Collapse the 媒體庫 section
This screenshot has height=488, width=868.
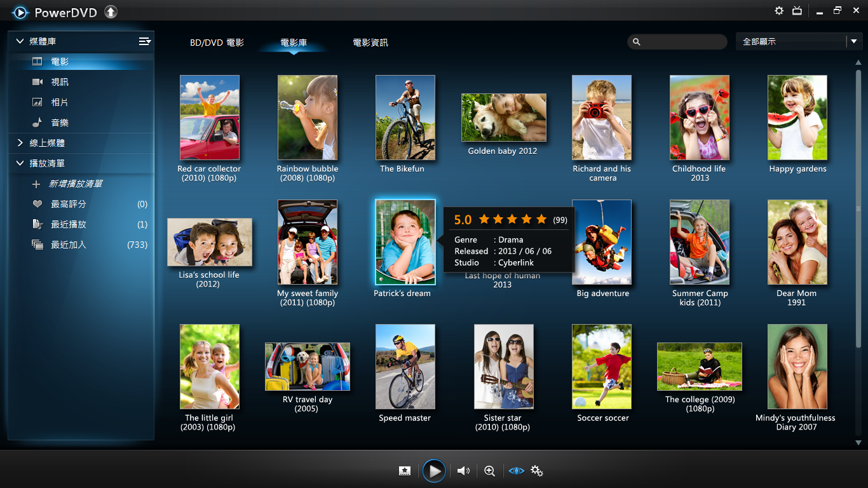click(20, 41)
